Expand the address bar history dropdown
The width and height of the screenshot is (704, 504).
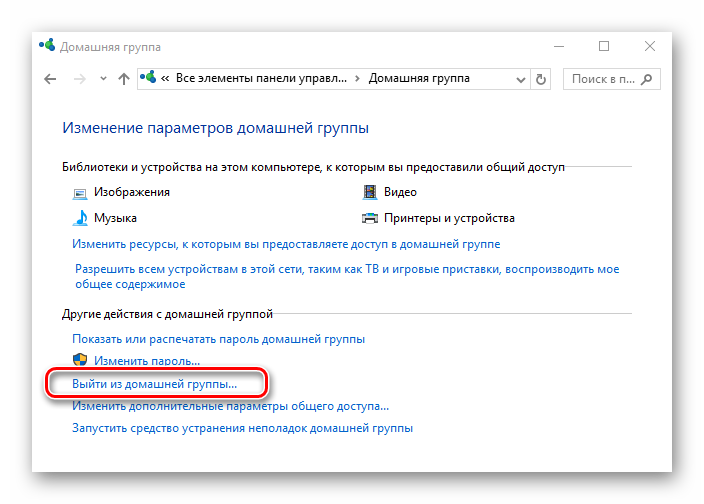(520, 80)
